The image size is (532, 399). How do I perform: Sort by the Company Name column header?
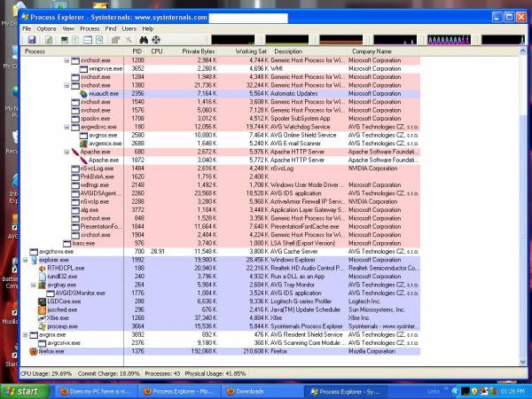tap(383, 51)
